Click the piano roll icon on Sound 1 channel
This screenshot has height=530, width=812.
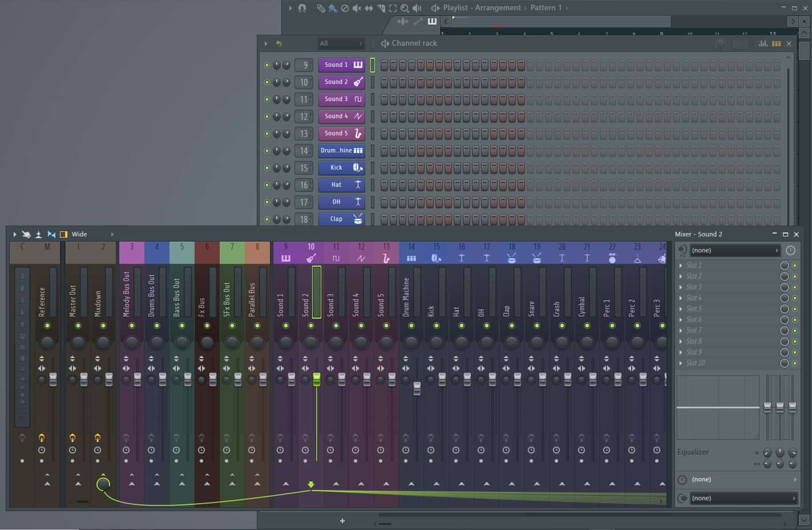(x=358, y=65)
